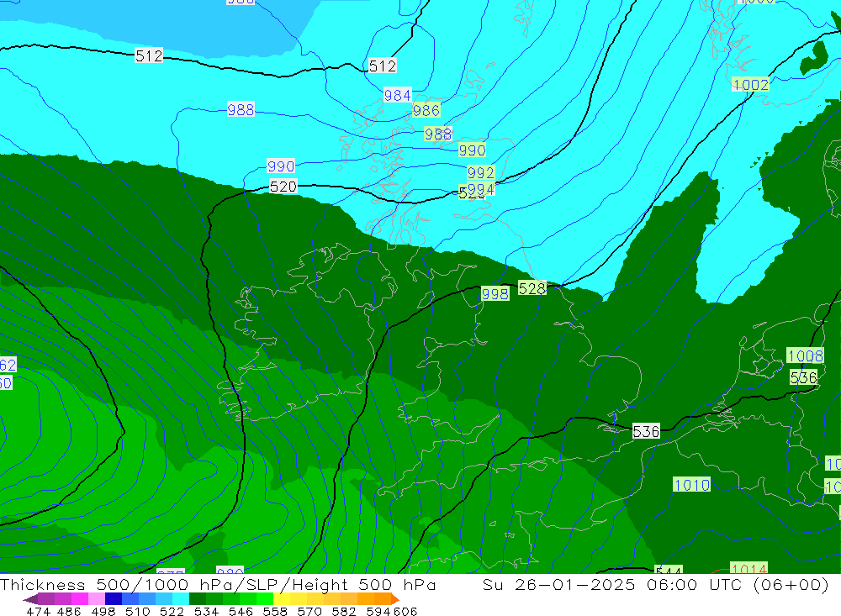Click the darkest green swatch in the legend
The image size is (841, 616).
click(198, 599)
